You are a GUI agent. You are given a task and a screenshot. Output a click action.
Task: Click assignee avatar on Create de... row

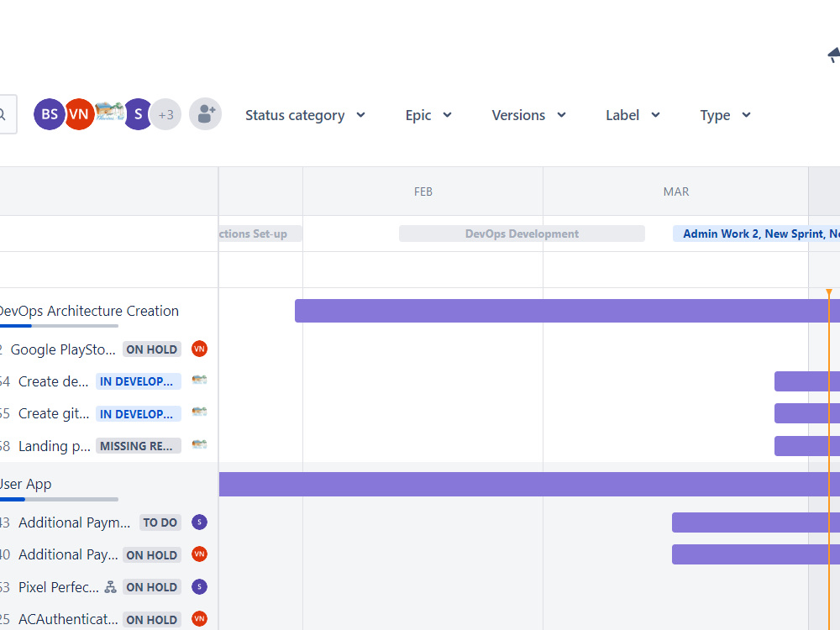click(199, 381)
